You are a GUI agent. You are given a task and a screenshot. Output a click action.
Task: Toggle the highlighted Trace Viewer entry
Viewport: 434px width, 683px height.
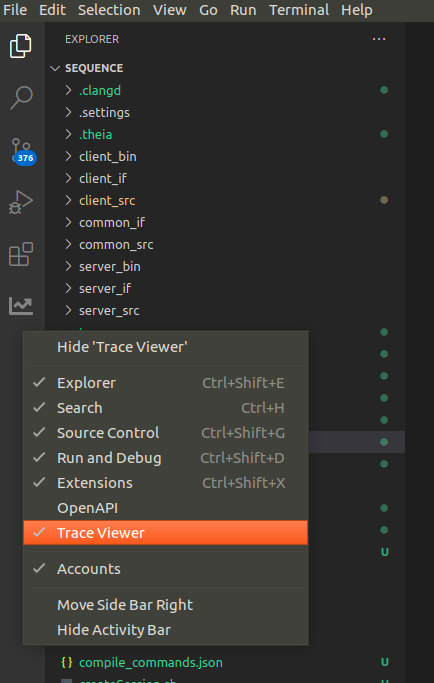click(x=166, y=533)
